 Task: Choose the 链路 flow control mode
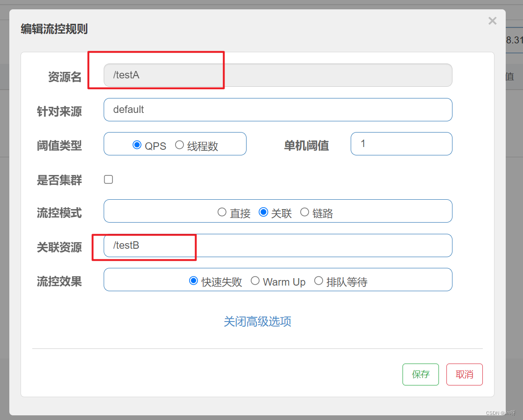click(304, 212)
